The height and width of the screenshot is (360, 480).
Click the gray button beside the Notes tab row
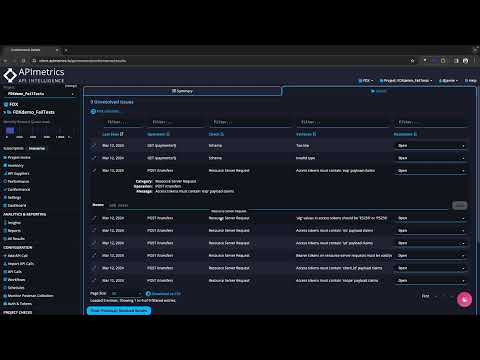click(x=460, y=205)
